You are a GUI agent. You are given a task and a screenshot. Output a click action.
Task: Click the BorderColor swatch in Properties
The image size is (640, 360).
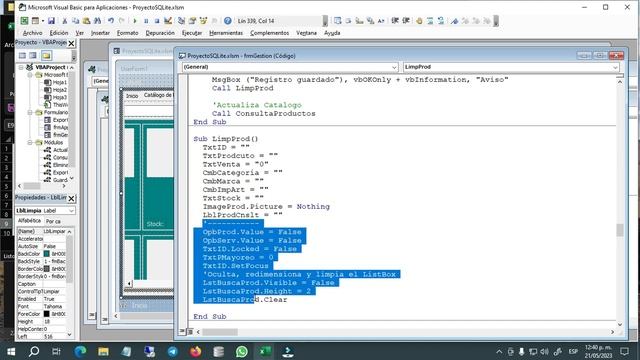pos(47,269)
